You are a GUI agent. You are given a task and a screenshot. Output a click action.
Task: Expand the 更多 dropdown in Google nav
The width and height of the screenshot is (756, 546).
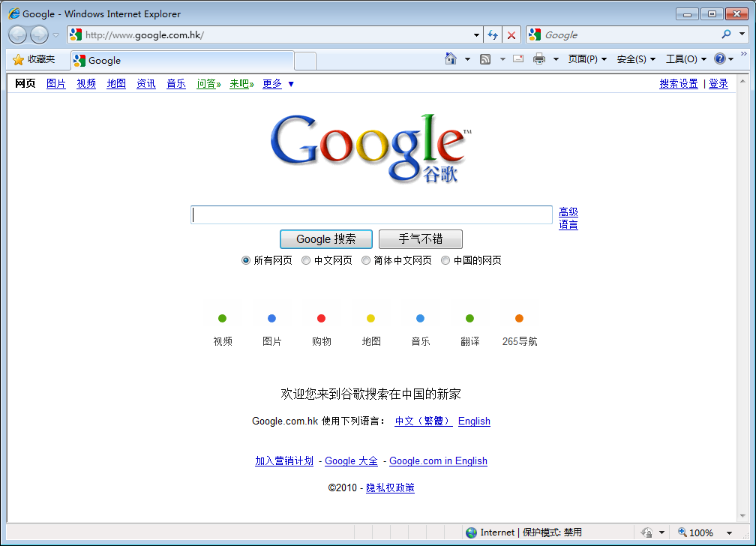coord(291,84)
